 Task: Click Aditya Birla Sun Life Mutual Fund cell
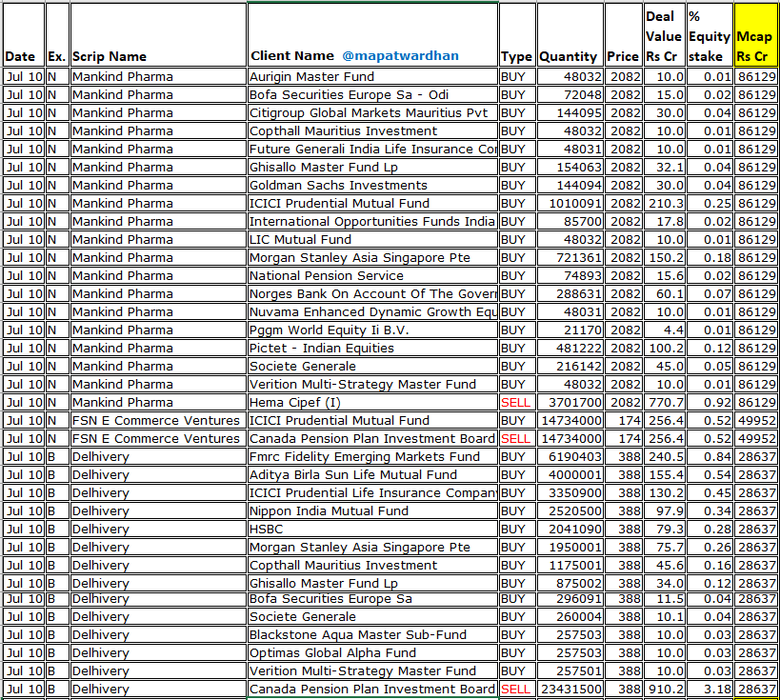[372, 474]
